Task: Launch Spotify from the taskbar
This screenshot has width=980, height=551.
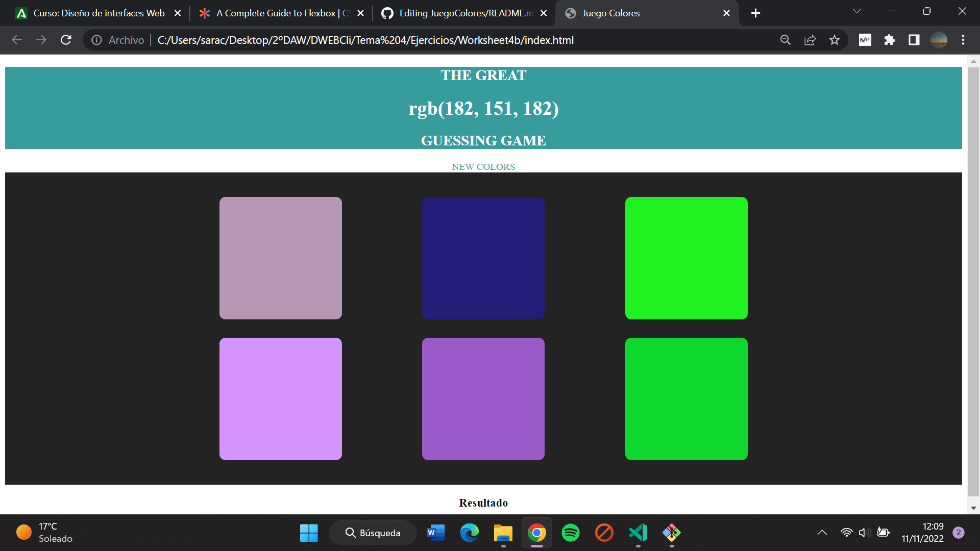Action: pyautogui.click(x=570, y=533)
